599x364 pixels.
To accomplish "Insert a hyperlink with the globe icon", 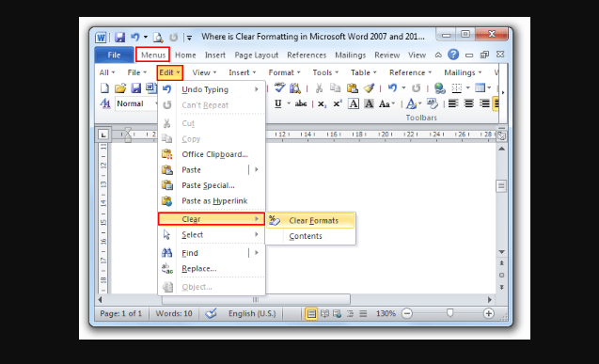I will point(440,88).
